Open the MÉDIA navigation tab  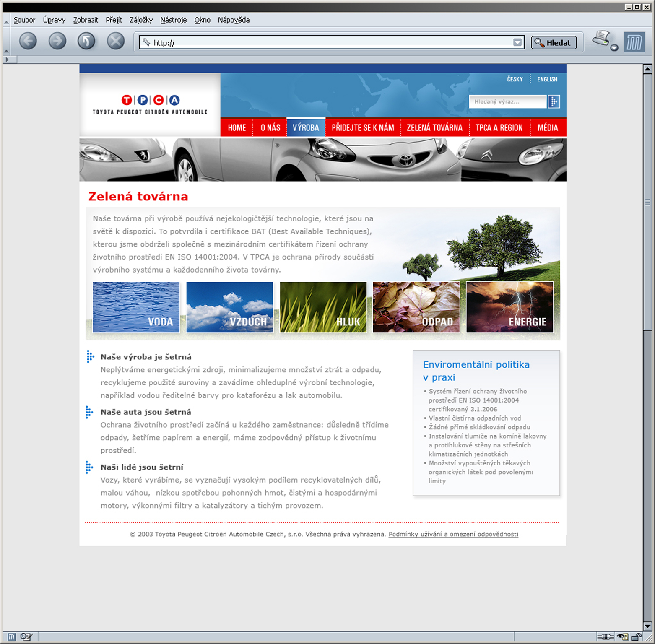coord(548,127)
